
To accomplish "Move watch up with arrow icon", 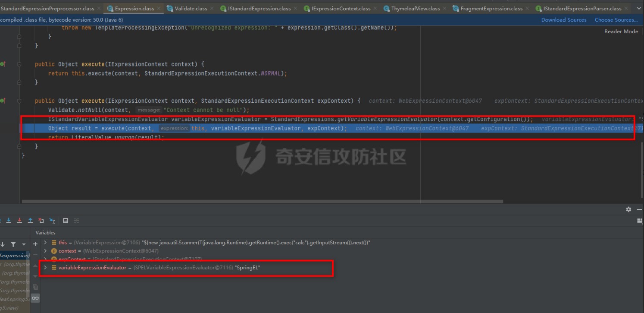I will click(x=35, y=266).
